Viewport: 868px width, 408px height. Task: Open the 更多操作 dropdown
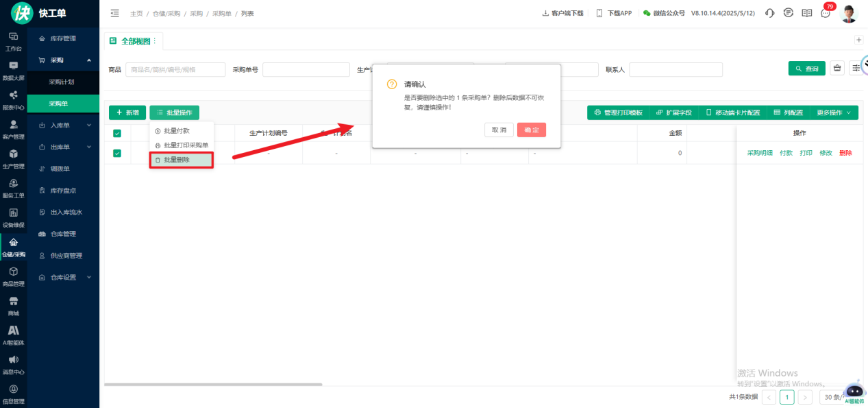coord(833,112)
